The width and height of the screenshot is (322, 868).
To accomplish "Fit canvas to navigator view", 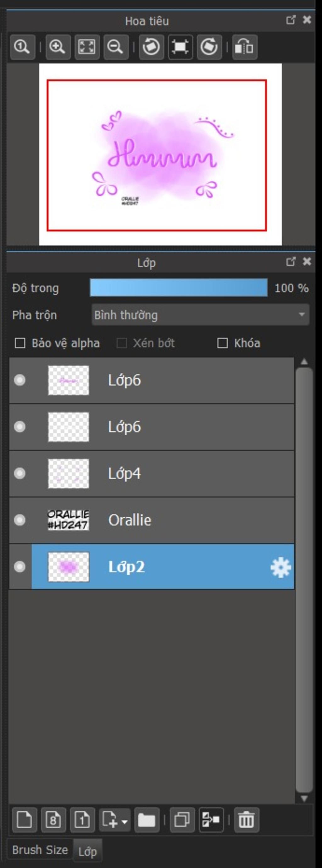I will [x=86, y=47].
